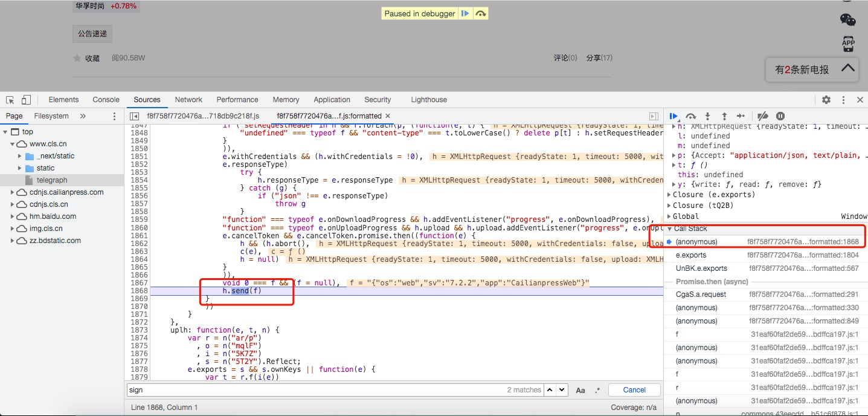This screenshot has width=868, height=416.
Task: Step out of current function
Action: pos(724,116)
